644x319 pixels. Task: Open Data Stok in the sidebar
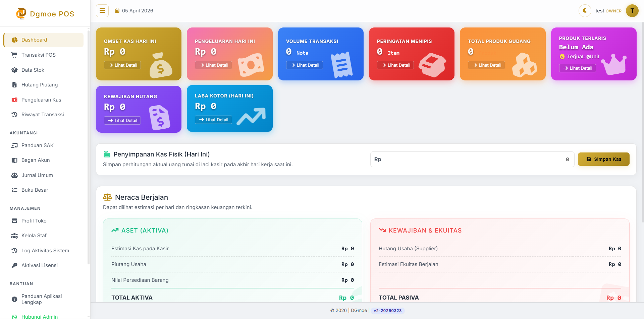click(x=33, y=70)
